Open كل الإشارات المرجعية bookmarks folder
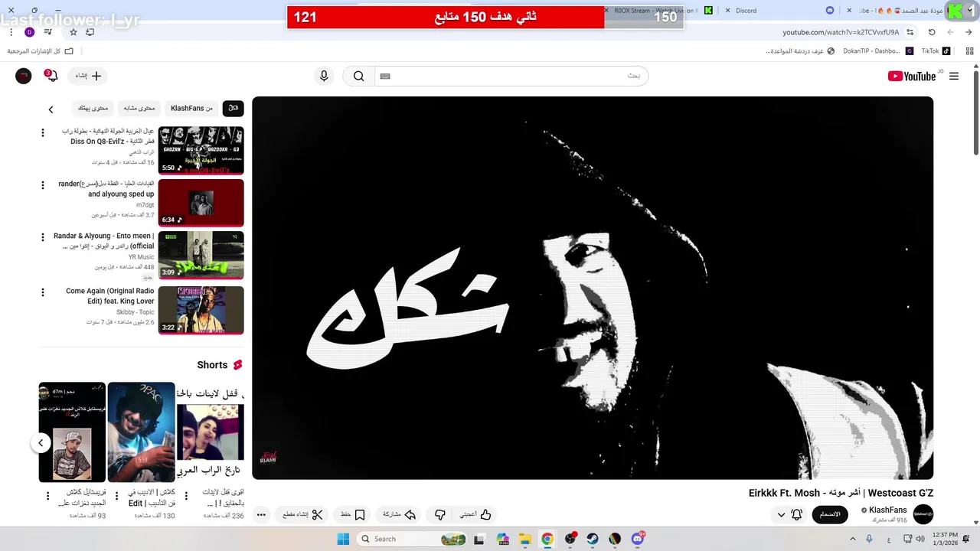This screenshot has width=980, height=551. (41, 51)
